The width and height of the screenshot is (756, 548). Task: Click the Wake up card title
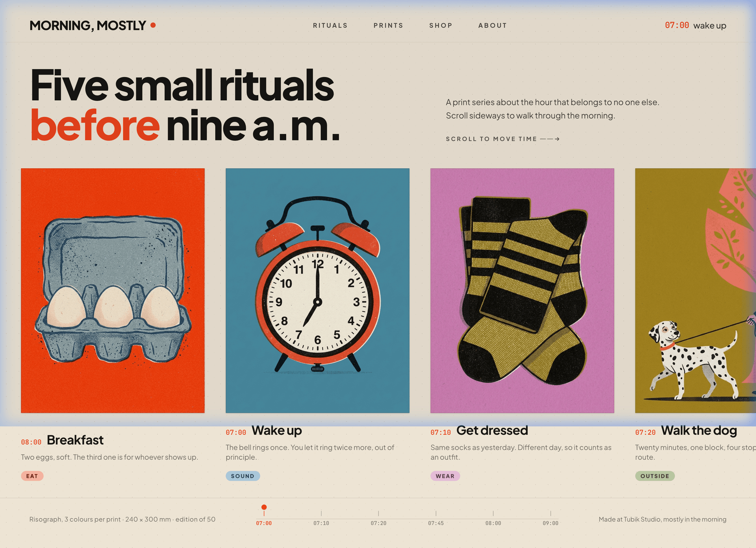coord(277,431)
